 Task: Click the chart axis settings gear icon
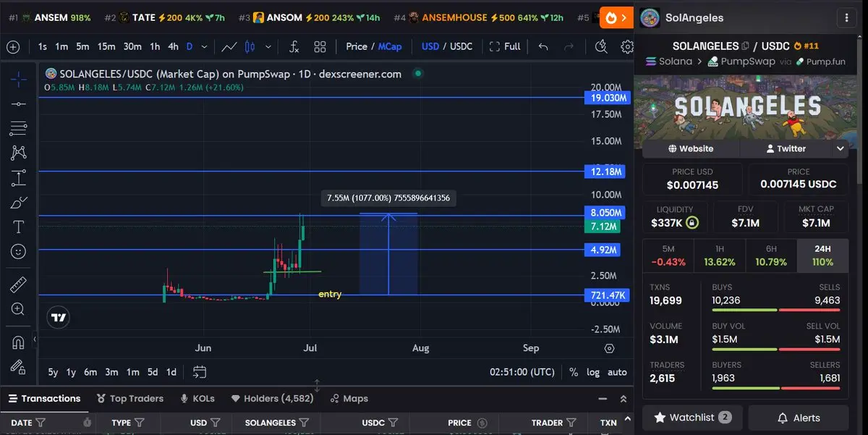click(609, 348)
